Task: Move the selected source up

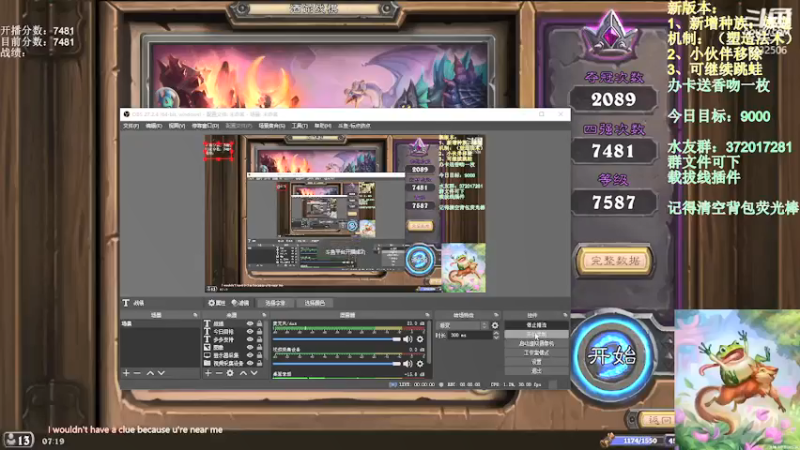Action: click(243, 373)
